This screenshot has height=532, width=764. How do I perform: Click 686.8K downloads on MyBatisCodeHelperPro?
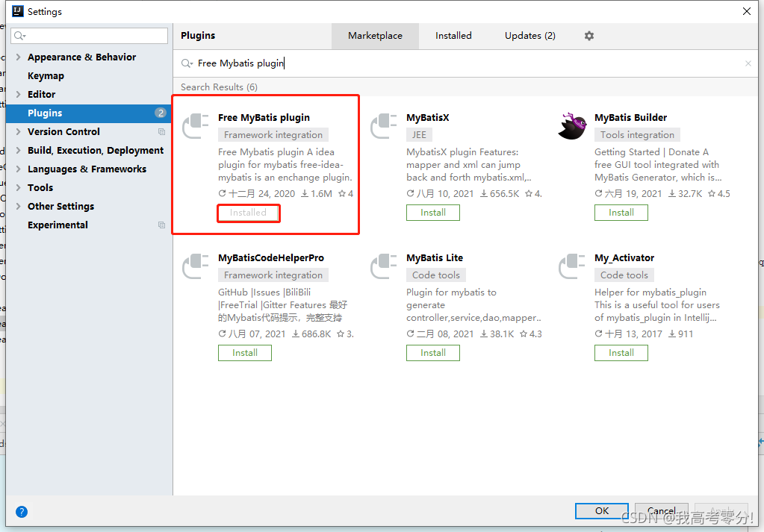(311, 334)
